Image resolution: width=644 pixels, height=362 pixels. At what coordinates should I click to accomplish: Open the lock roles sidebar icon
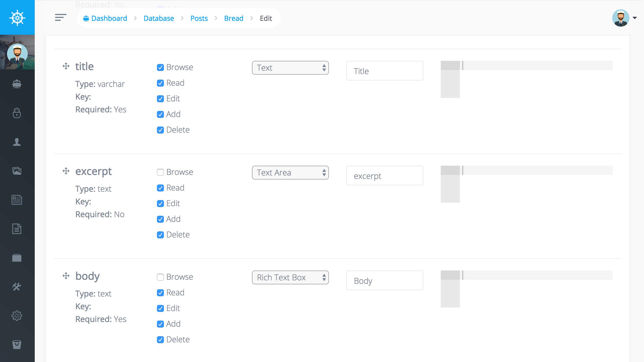(x=17, y=113)
